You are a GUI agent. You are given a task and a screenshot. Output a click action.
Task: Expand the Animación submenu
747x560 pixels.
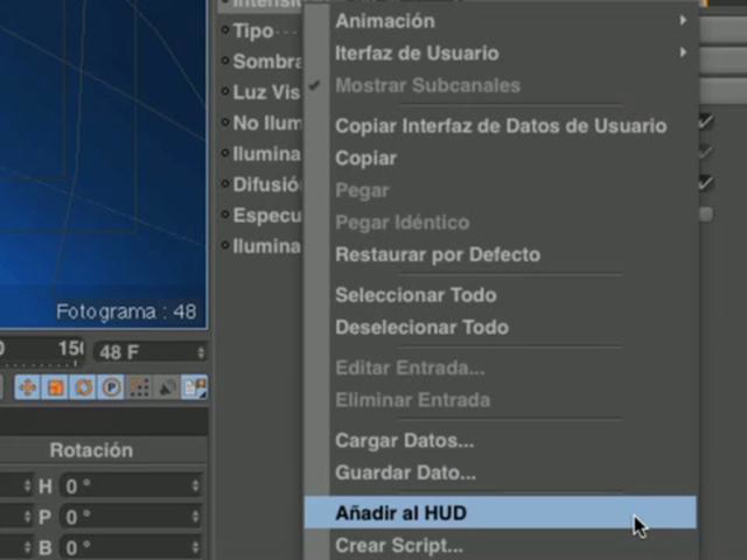pyautogui.click(x=385, y=21)
